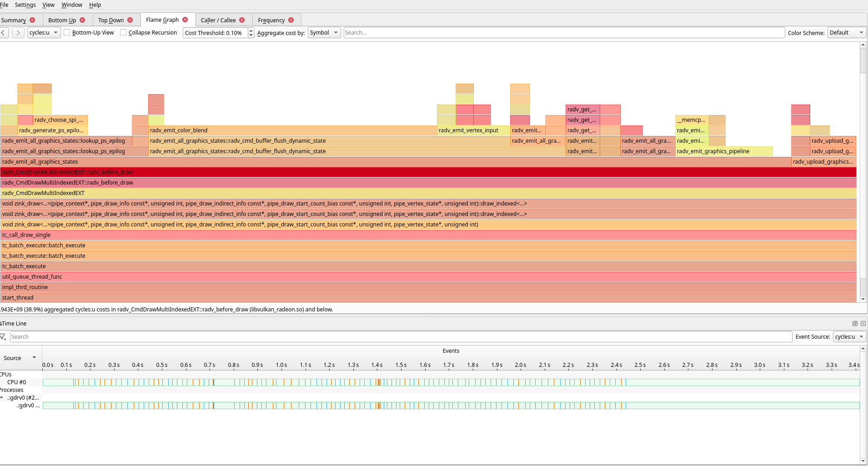Click the Time Line Search field
This screenshot has height=466, width=868.
(401, 337)
